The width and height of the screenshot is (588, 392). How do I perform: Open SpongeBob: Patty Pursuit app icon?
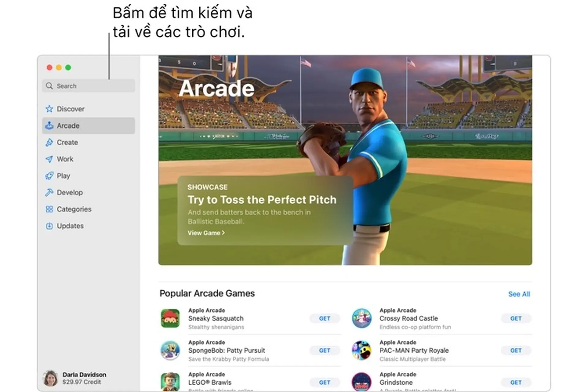click(170, 350)
